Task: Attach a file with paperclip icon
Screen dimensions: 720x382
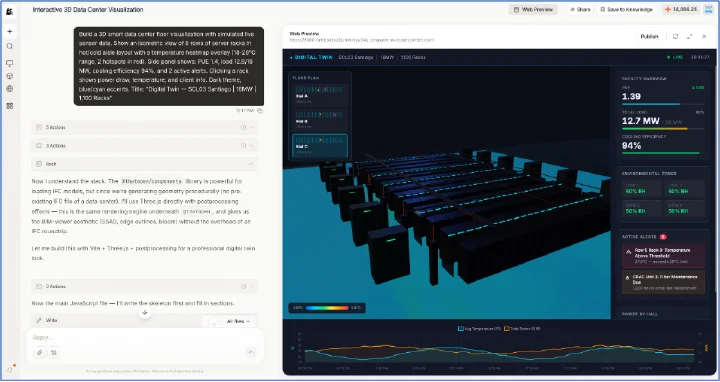Action: pos(40,352)
